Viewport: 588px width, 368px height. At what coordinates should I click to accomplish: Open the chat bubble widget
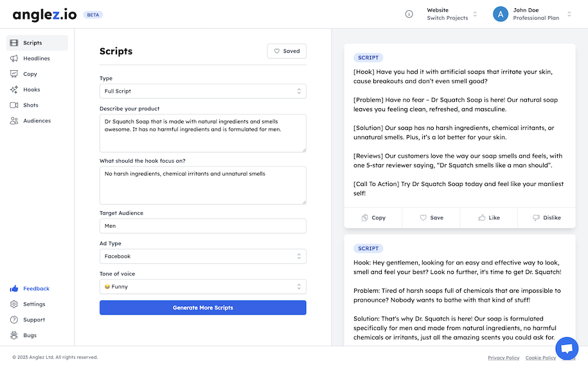click(x=567, y=349)
